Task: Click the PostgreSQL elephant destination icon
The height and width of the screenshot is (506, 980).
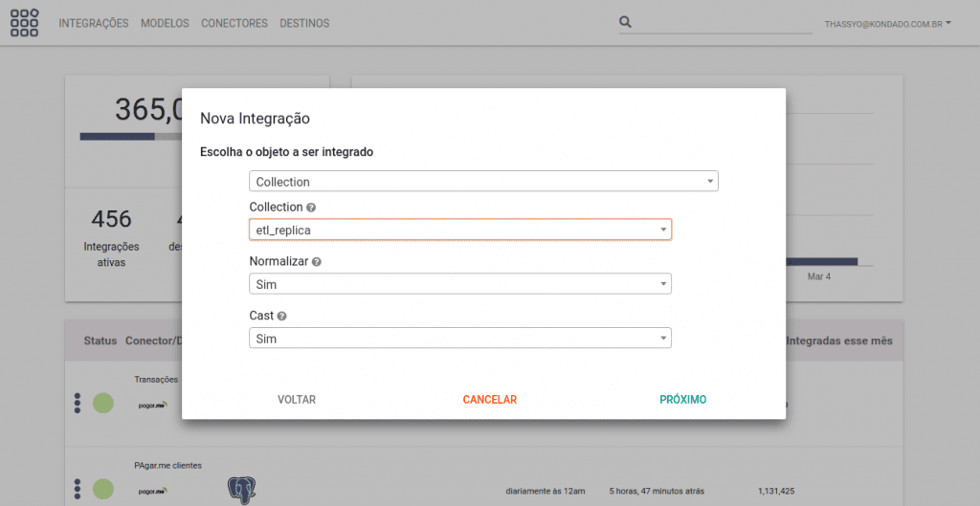Action: [x=241, y=491]
